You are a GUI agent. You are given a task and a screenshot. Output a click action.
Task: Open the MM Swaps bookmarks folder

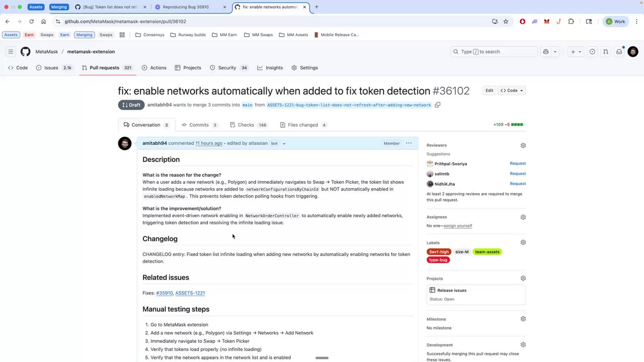click(x=258, y=35)
